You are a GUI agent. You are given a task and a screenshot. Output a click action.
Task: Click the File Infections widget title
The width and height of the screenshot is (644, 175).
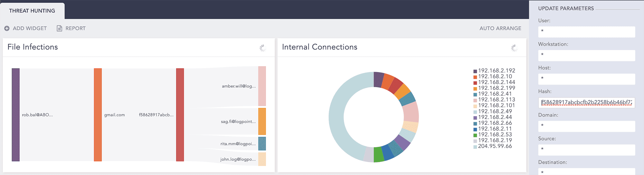(33, 47)
